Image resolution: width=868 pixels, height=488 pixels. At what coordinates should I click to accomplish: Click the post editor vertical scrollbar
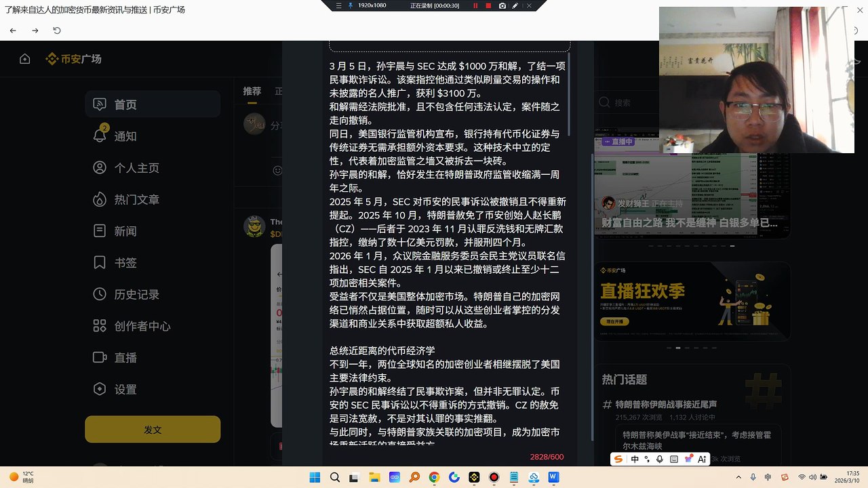pyautogui.click(x=570, y=94)
